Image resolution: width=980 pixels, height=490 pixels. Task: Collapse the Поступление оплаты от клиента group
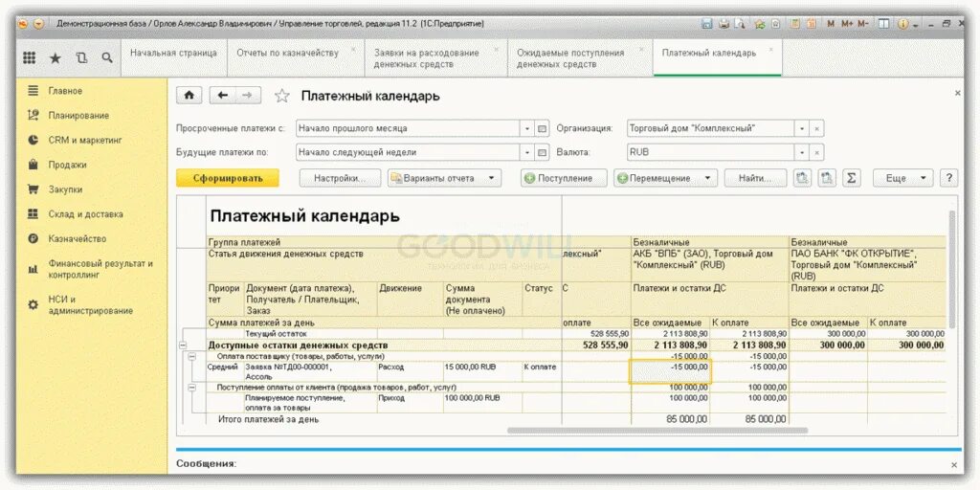[191, 388]
